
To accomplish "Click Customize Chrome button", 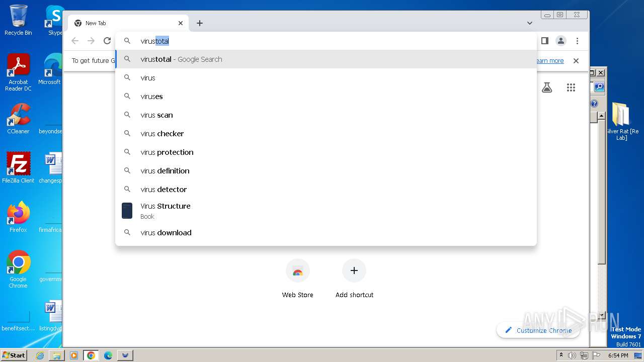I will click(538, 330).
